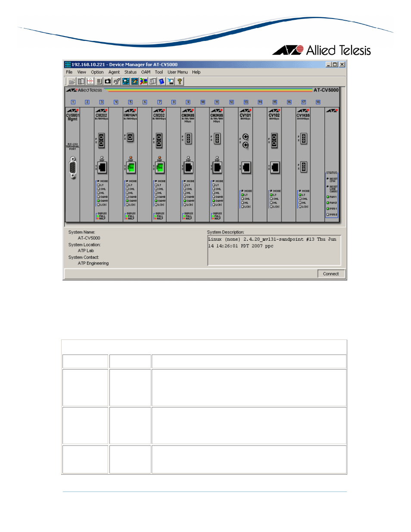
Task: Click the RJ45 port on CV102 card
Action: point(275,167)
